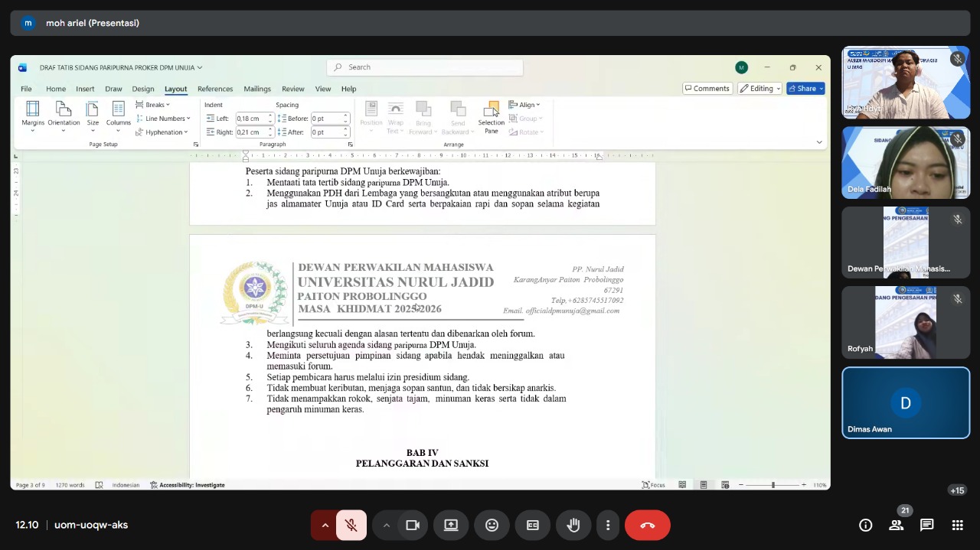Click the zoom in plus button
Screen dimensions: 980x550
(804, 485)
